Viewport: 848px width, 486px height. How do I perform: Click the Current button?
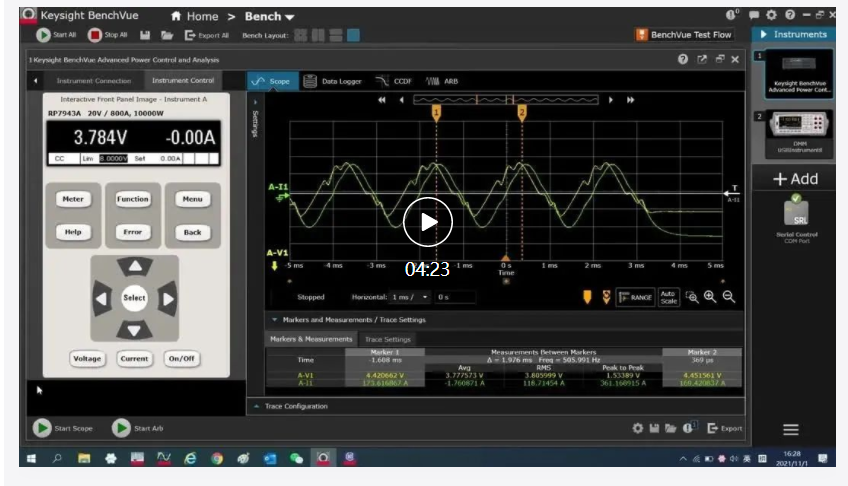(x=134, y=358)
